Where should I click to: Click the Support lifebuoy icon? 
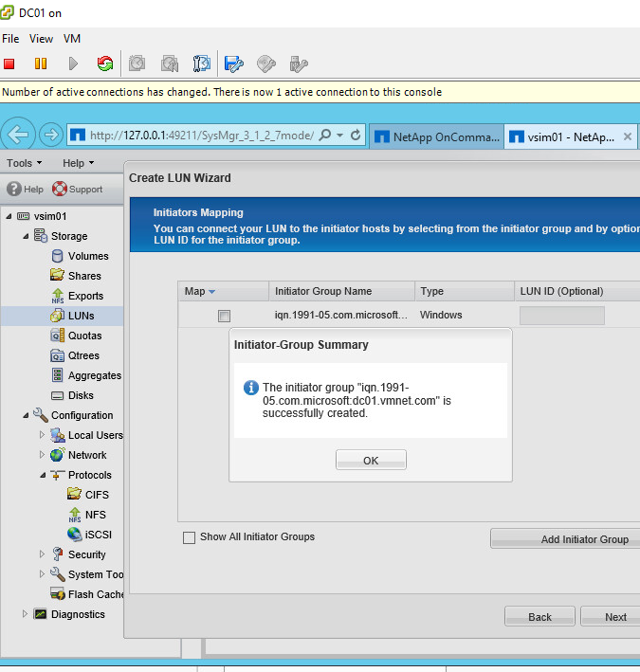pyautogui.click(x=60, y=189)
